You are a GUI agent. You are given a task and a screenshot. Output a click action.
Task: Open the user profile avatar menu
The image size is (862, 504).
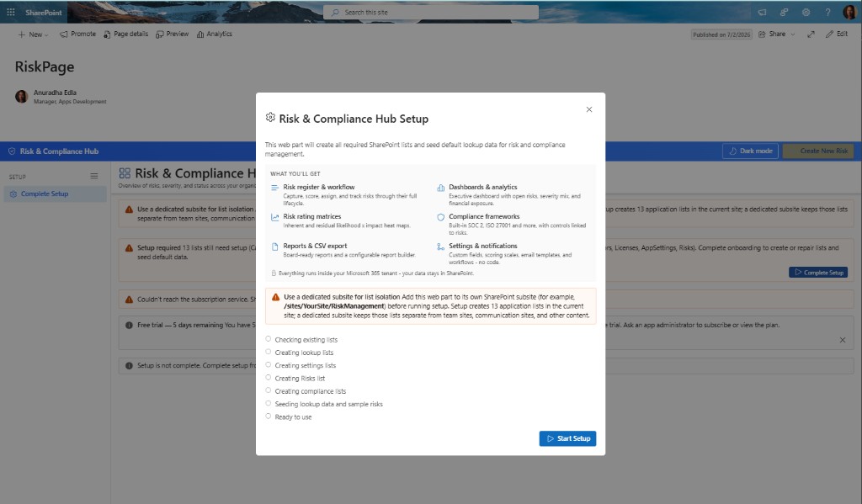(849, 12)
